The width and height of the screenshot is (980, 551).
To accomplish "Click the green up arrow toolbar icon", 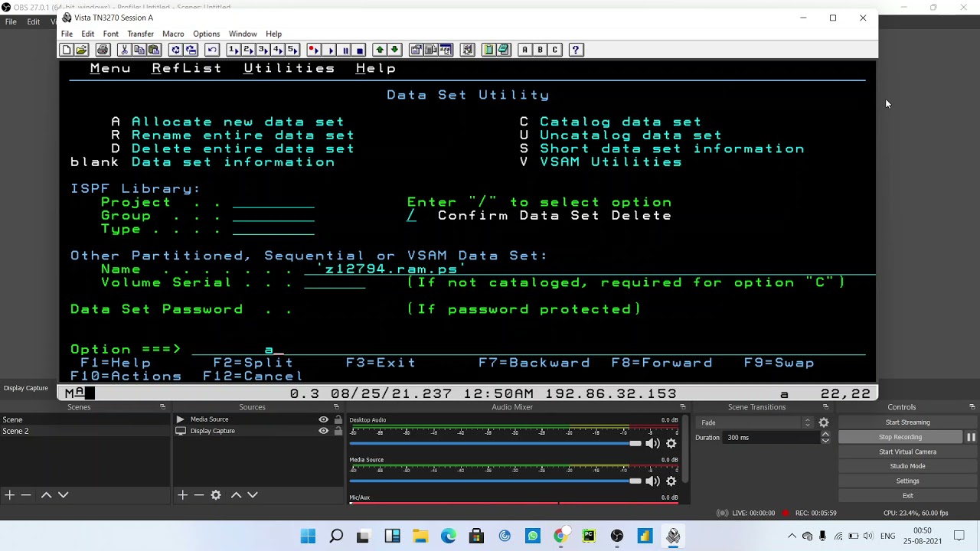I will pos(380,50).
